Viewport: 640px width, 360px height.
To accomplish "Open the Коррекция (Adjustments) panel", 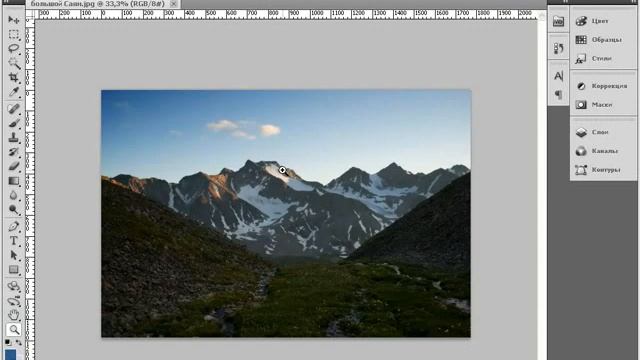I will [602, 86].
